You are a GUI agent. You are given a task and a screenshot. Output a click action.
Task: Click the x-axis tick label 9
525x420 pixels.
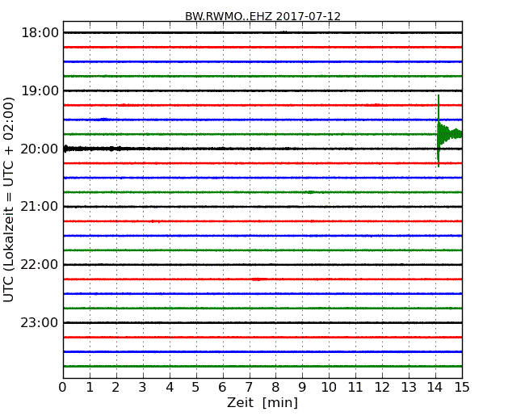point(302,388)
